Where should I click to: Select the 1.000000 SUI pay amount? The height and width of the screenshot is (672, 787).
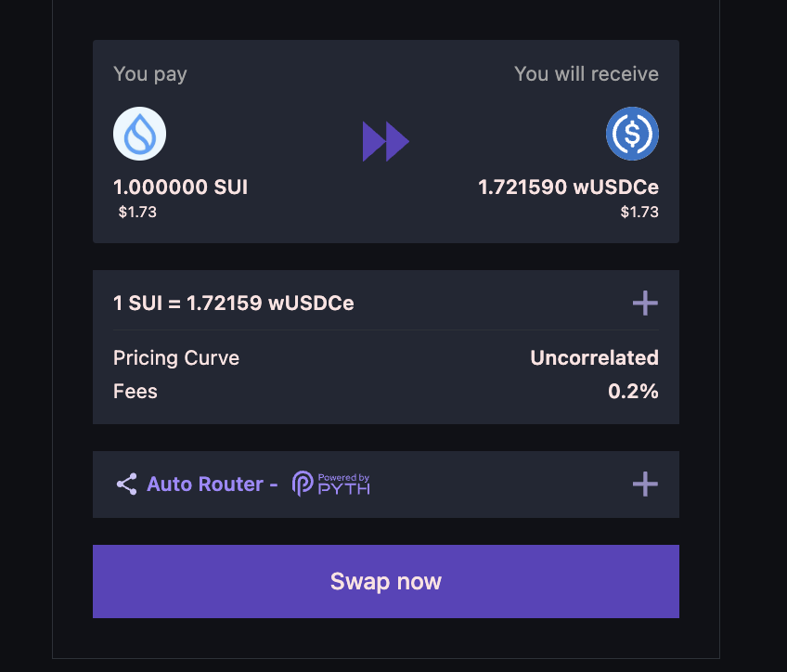[x=180, y=187]
